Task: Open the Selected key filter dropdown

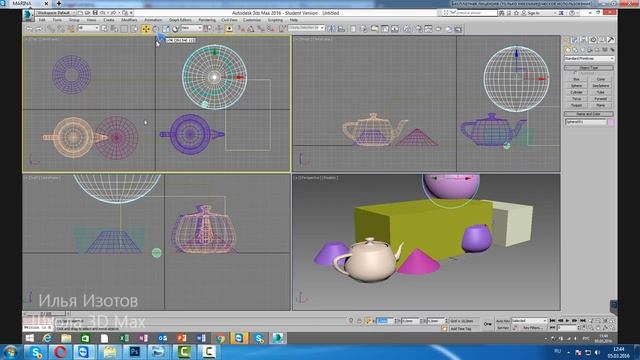Action: (529, 321)
